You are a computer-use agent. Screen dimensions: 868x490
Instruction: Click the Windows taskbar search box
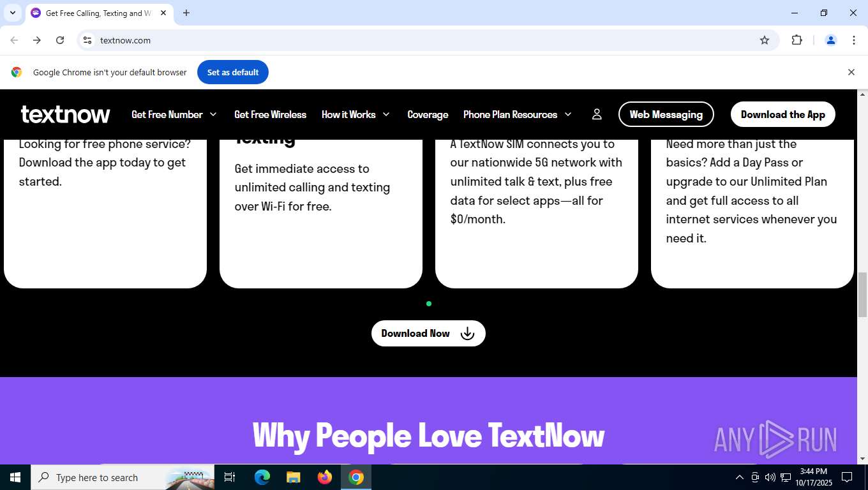(x=123, y=477)
